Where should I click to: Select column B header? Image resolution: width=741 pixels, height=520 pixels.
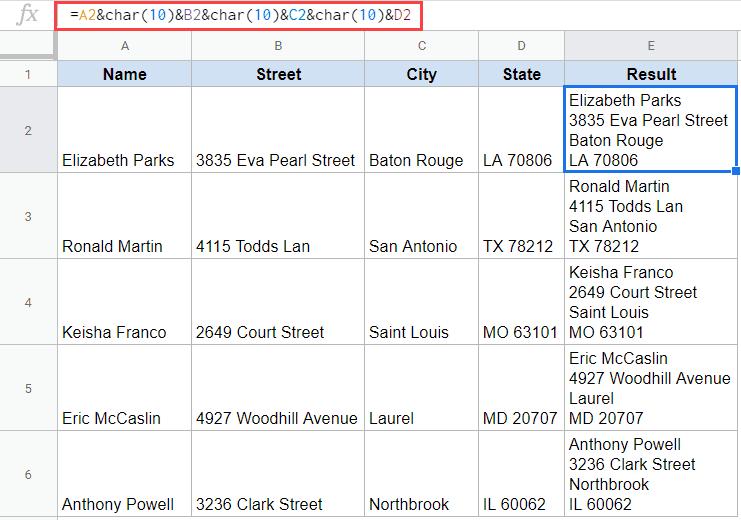click(278, 46)
